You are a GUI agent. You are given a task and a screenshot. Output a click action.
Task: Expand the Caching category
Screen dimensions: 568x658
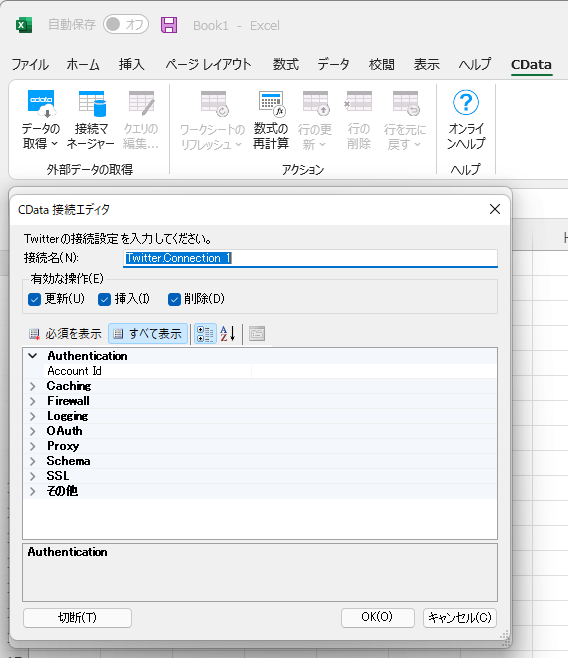(x=33, y=386)
